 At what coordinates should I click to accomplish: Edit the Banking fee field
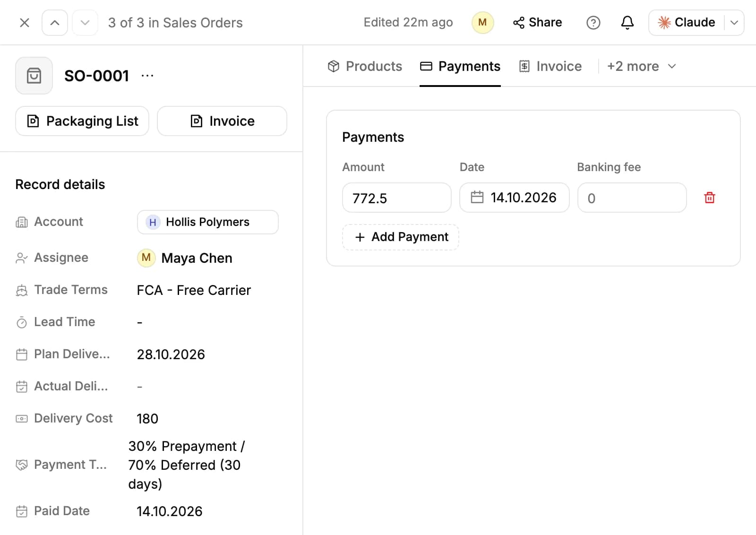coord(632,198)
